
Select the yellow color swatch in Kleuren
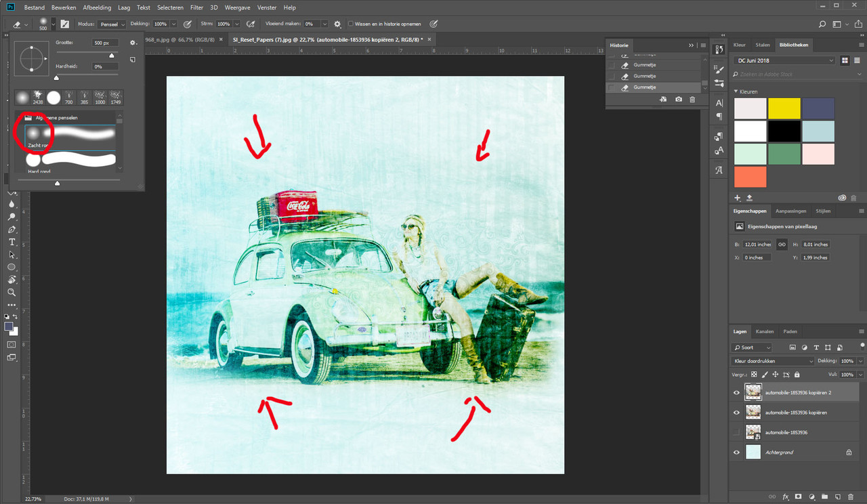[784, 108]
